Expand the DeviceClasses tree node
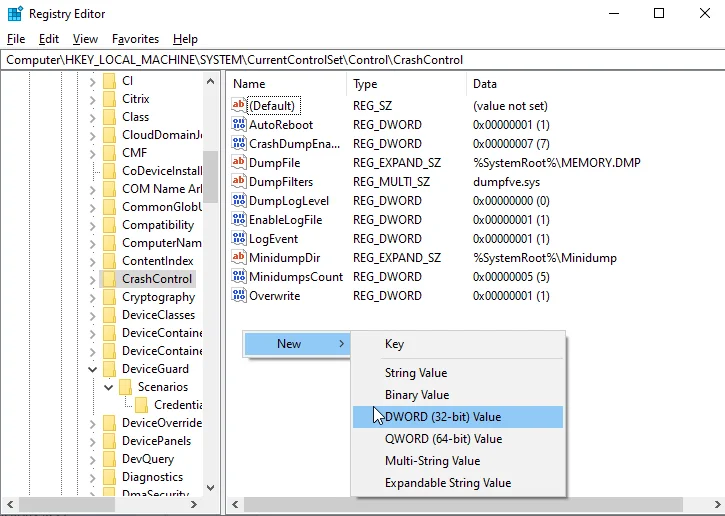 92,316
